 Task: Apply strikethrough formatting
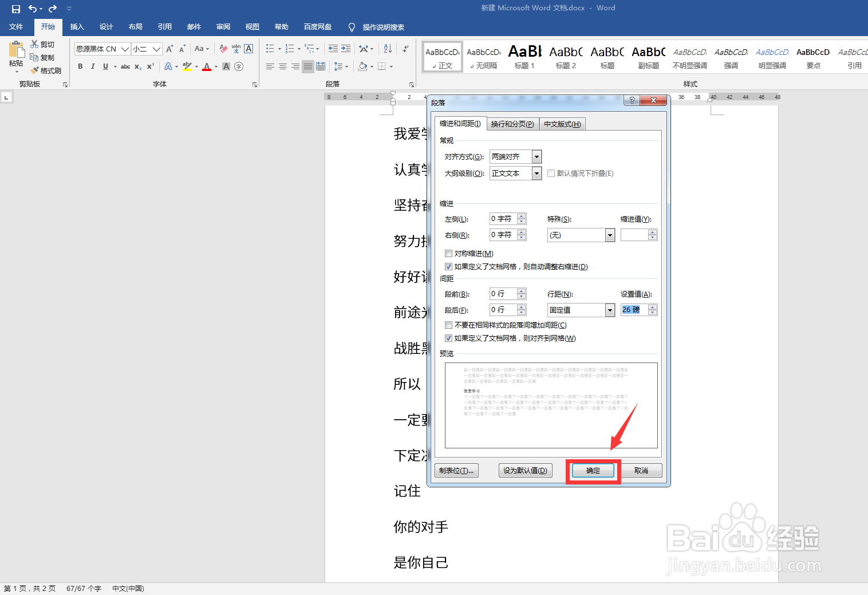click(x=125, y=66)
